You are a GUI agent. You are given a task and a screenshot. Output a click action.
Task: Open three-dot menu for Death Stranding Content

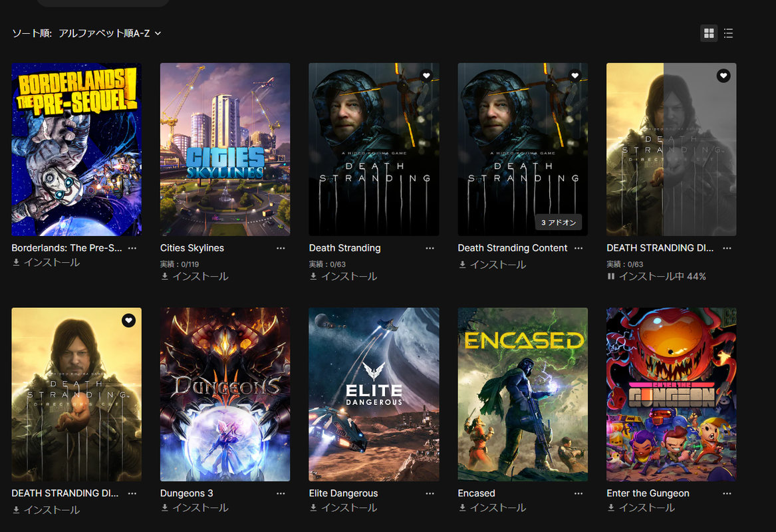579,248
